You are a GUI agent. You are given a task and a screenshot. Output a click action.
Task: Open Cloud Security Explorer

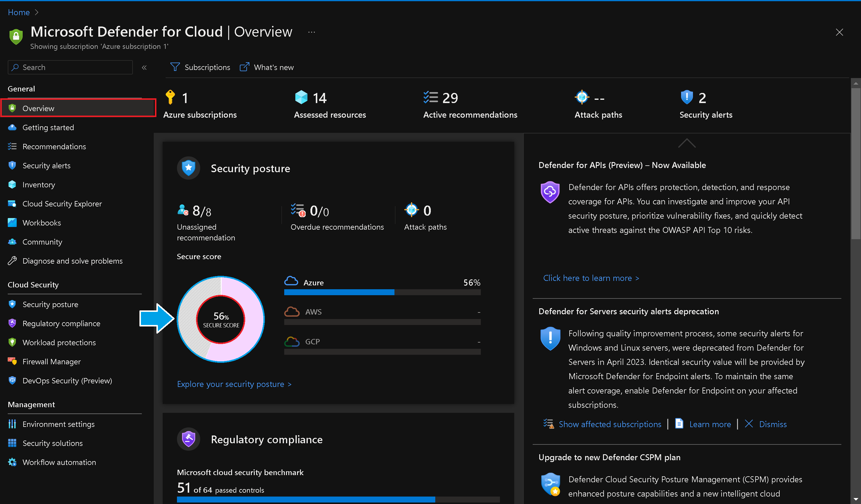[x=62, y=204]
